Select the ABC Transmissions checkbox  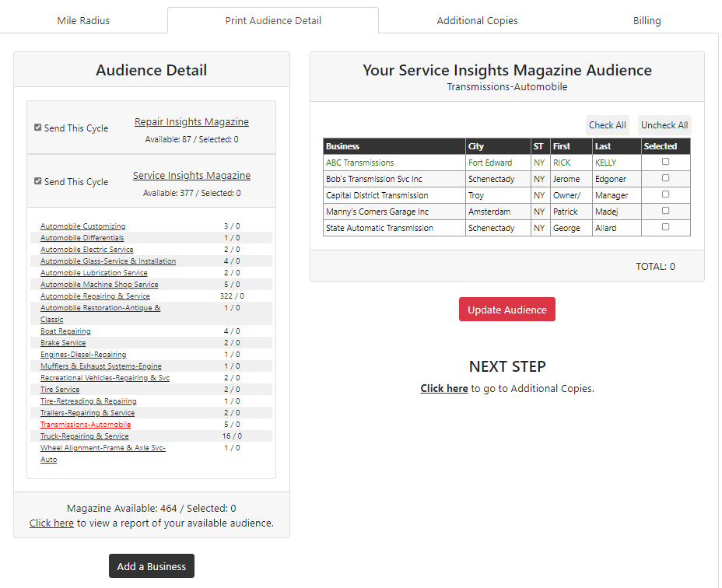[665, 162]
